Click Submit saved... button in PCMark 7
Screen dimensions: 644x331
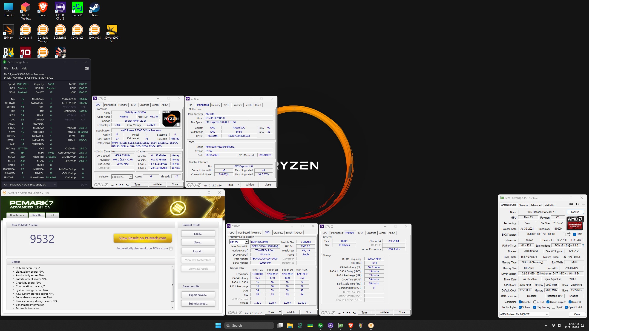198,303
